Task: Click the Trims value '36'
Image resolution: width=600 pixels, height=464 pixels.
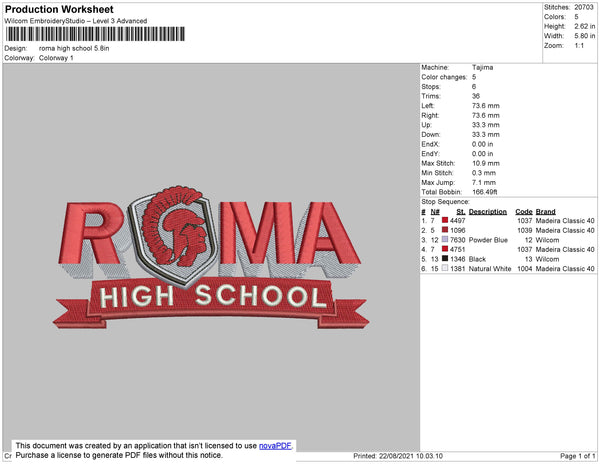Action: click(476, 96)
